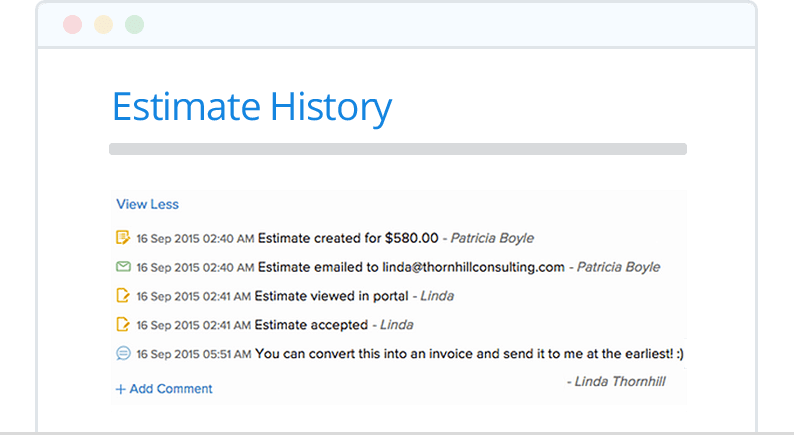This screenshot has width=794, height=435.
Task: Click the note icon beside "Estimate created"
Action: (123, 238)
